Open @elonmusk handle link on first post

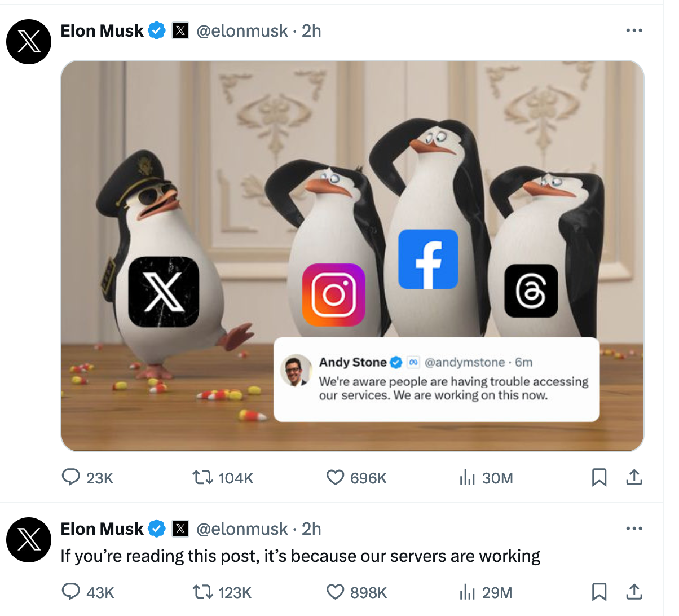242,30
